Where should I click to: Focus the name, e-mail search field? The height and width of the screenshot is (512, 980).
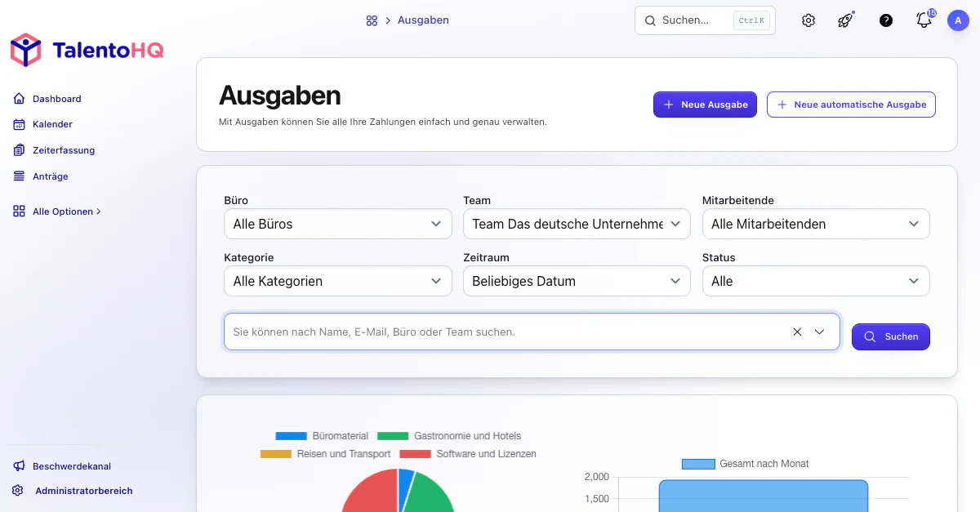532,332
